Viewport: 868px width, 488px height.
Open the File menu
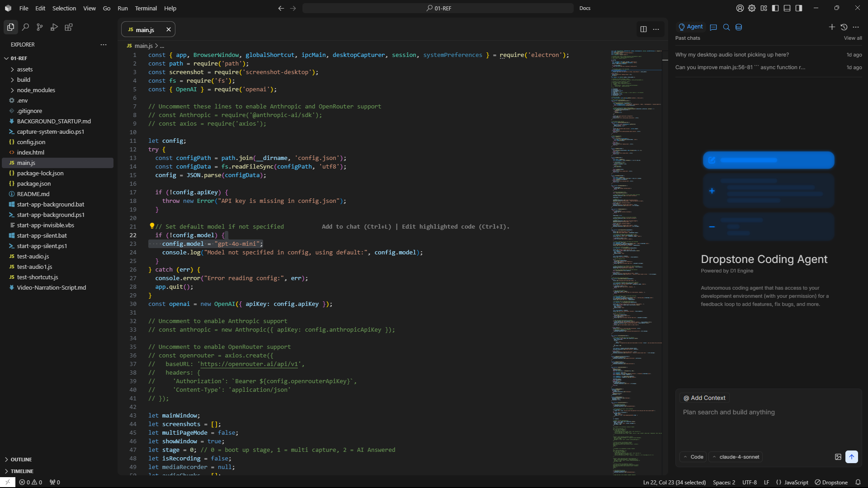[x=24, y=8]
